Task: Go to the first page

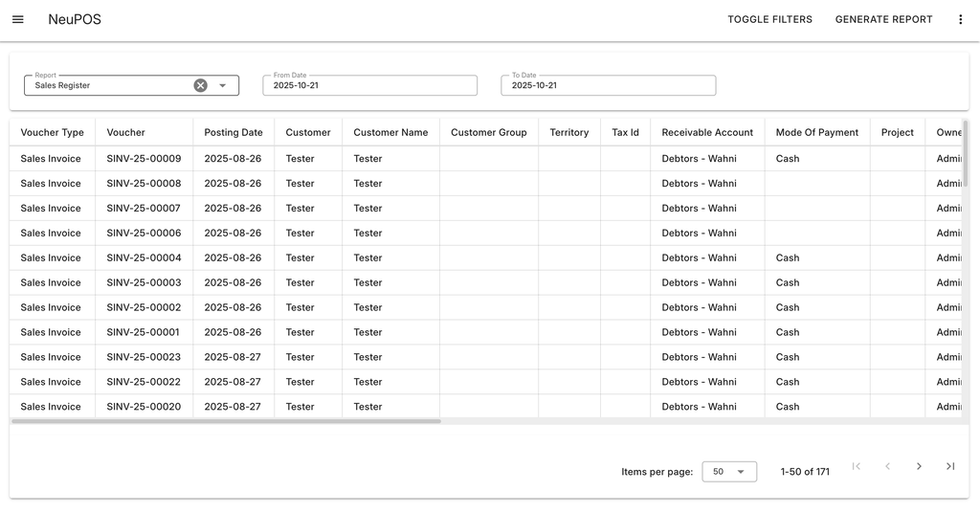Action: (857, 466)
